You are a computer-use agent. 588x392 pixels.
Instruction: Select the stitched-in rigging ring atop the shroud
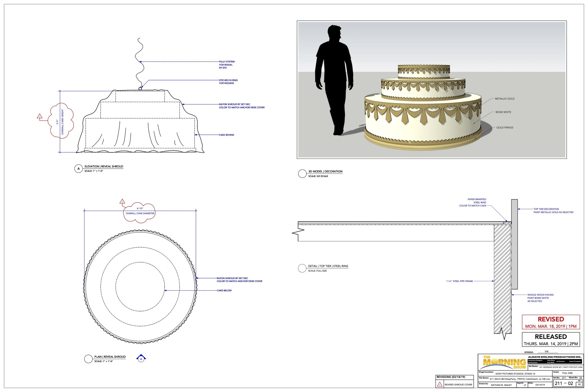(x=140, y=89)
